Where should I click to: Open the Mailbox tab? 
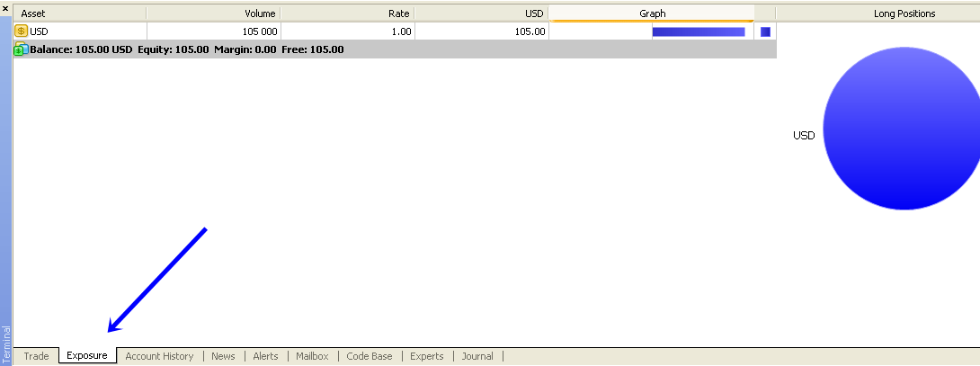pyautogui.click(x=312, y=356)
